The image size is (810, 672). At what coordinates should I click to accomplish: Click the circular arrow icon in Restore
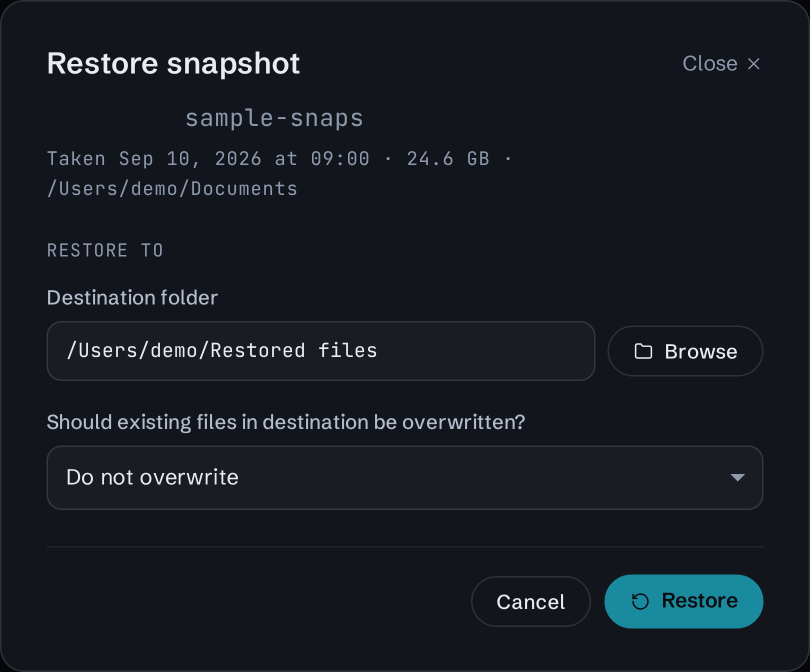pyautogui.click(x=640, y=601)
